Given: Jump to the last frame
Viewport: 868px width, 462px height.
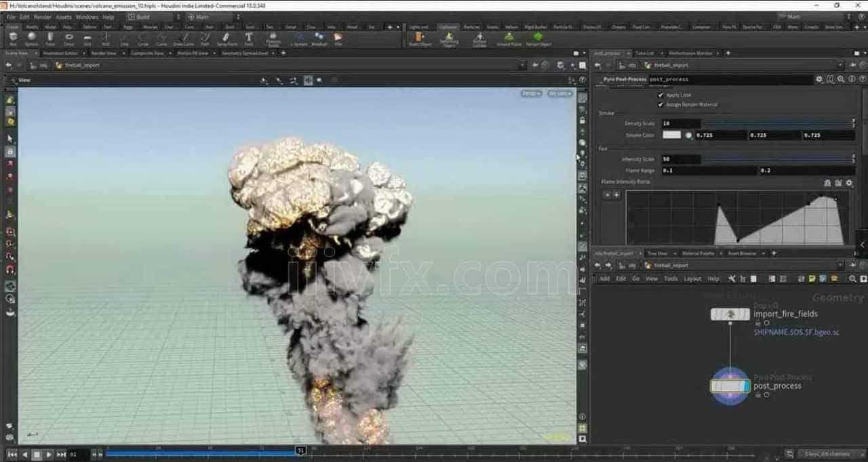Looking at the screenshot, I should click(62, 455).
